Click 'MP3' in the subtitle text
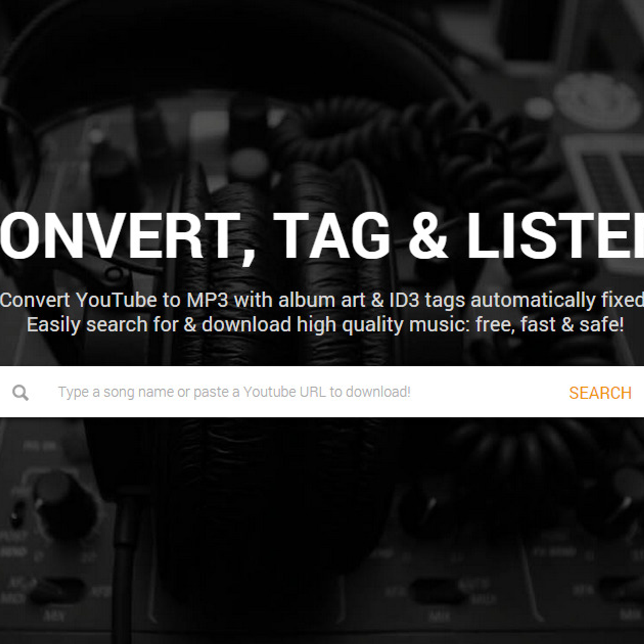Image resolution: width=644 pixels, height=644 pixels. (207, 300)
